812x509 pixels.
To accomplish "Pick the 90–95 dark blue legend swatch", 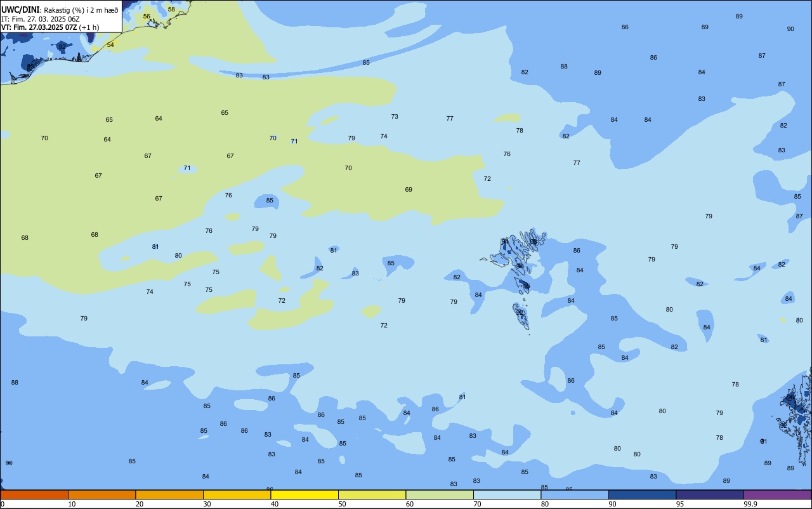I will pyautogui.click(x=642, y=494).
